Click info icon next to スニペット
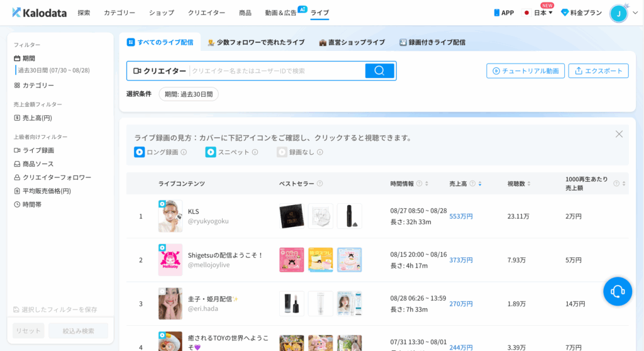This screenshot has height=351, width=644. (x=255, y=152)
